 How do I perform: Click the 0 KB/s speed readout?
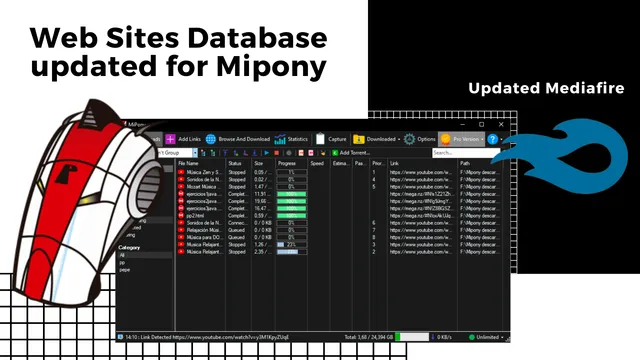click(444, 338)
